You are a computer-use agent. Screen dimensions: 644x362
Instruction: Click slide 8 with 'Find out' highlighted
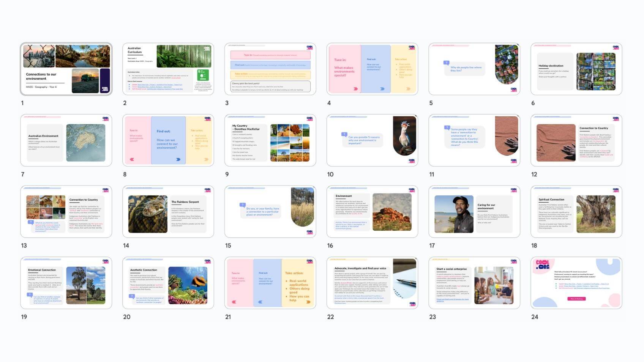tap(168, 140)
